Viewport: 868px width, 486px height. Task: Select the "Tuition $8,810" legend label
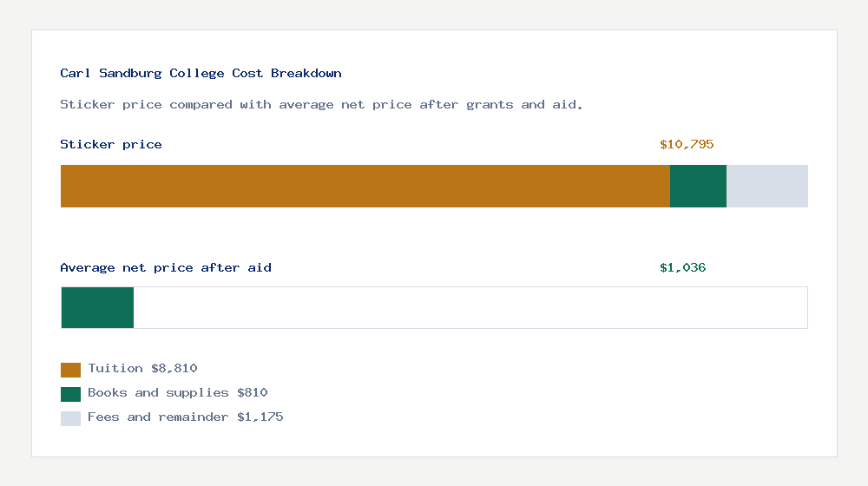point(142,369)
